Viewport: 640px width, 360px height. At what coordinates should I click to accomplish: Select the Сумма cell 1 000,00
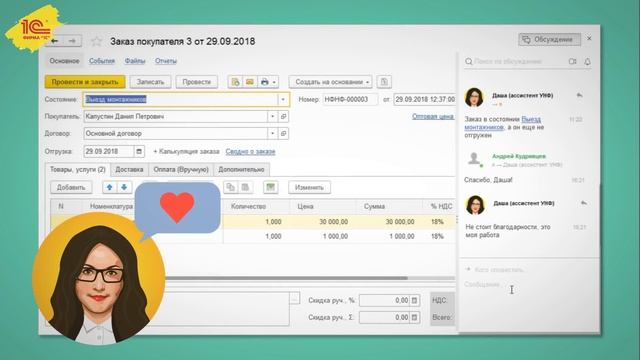click(389, 236)
